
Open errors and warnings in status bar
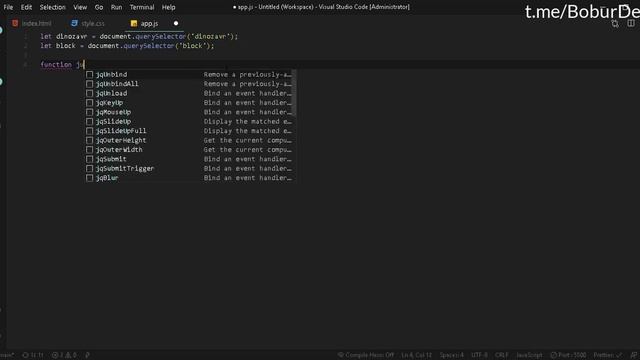(64, 356)
